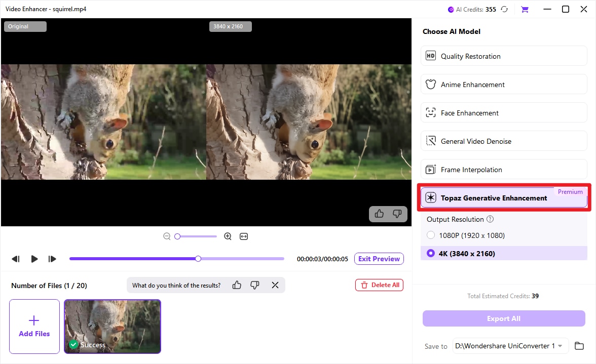Refresh the AI Credits balance
The height and width of the screenshot is (364, 596).
(504, 9)
